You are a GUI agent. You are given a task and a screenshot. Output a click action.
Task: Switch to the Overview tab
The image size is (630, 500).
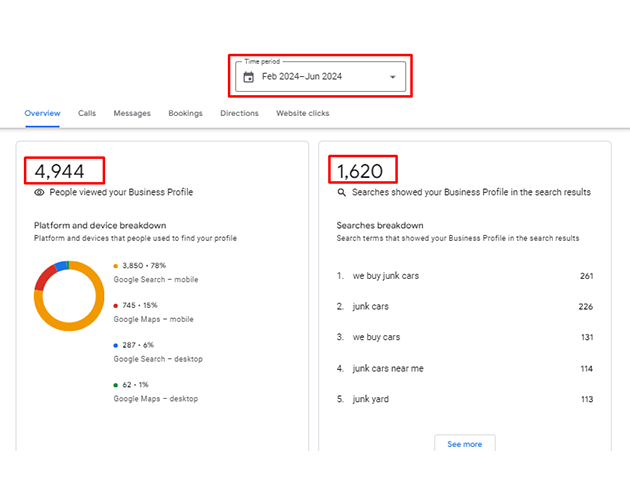tap(42, 113)
